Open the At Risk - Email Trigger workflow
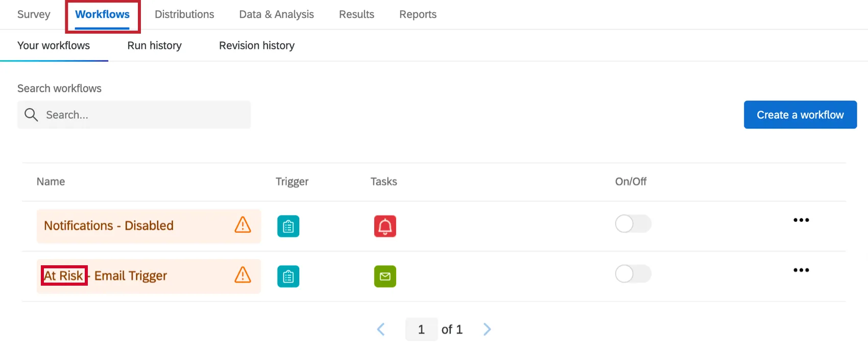Image resolution: width=868 pixels, height=353 pixels. tap(105, 275)
